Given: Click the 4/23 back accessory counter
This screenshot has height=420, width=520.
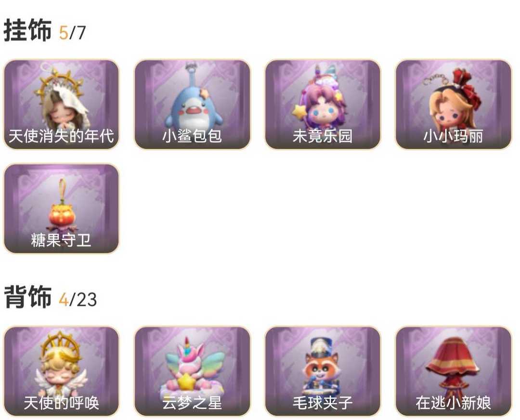Looking at the screenshot, I should click(78, 299).
